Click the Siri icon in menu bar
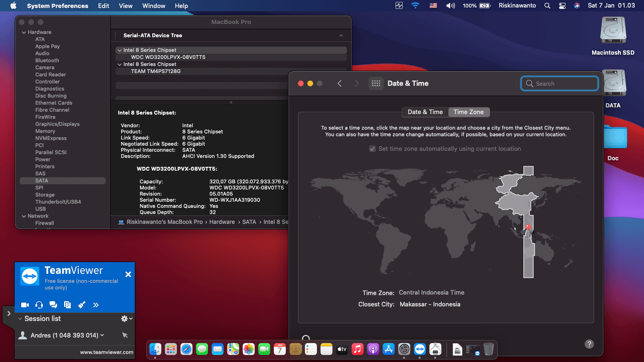Viewport: 644px width, 362px height. [x=577, y=6]
